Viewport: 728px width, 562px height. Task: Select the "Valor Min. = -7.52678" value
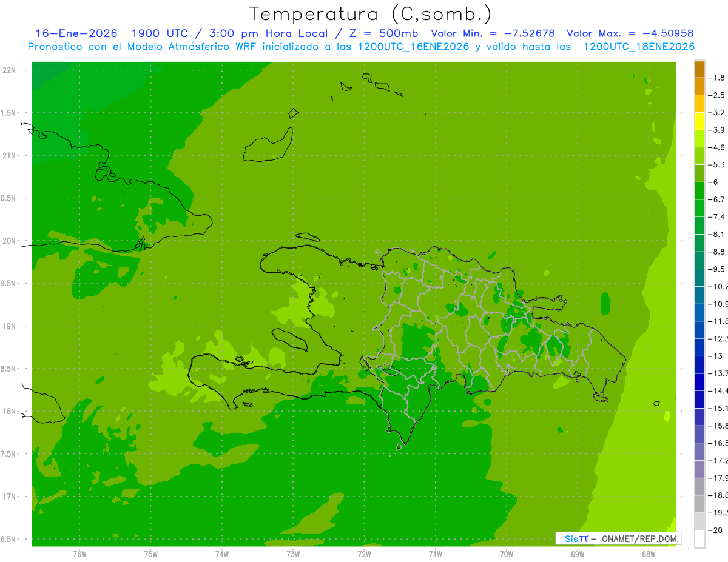click(493, 33)
